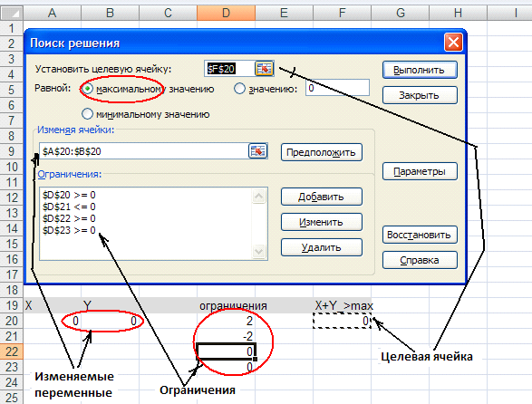Click constraints list scroll down arrow
Image resolution: width=532 pixels, height=404 pixels.
258,251
